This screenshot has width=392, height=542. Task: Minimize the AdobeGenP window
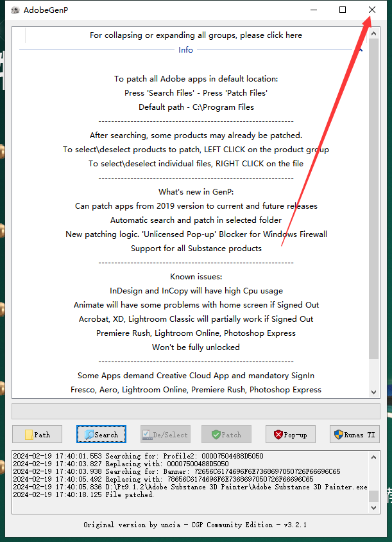click(x=314, y=10)
